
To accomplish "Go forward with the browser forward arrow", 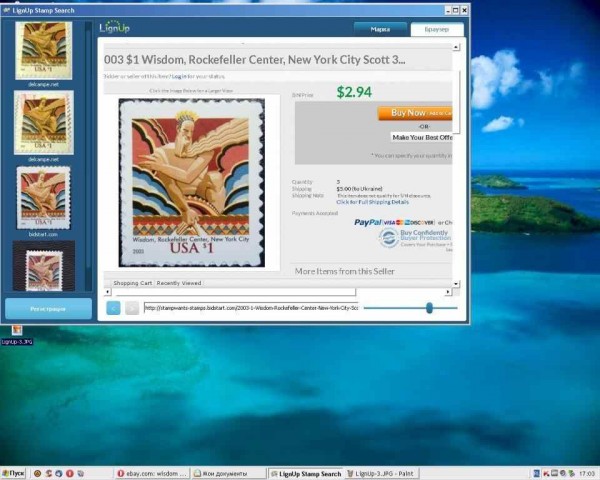I will coord(132,308).
